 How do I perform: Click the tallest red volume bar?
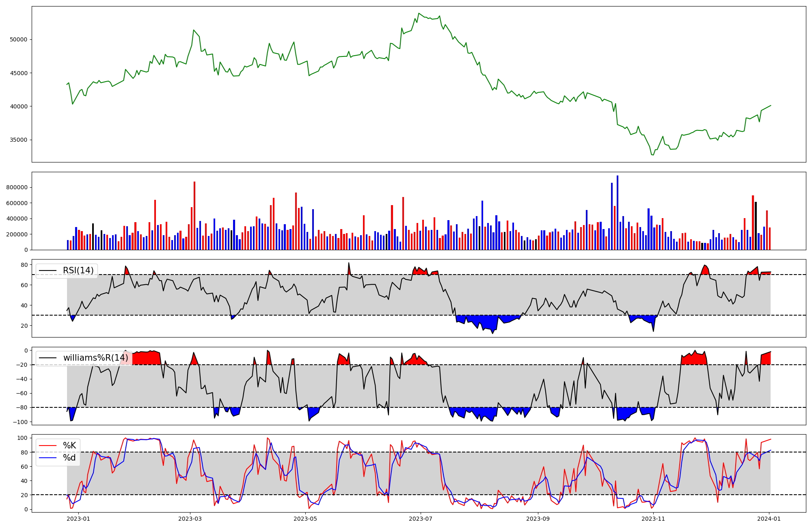(x=194, y=216)
